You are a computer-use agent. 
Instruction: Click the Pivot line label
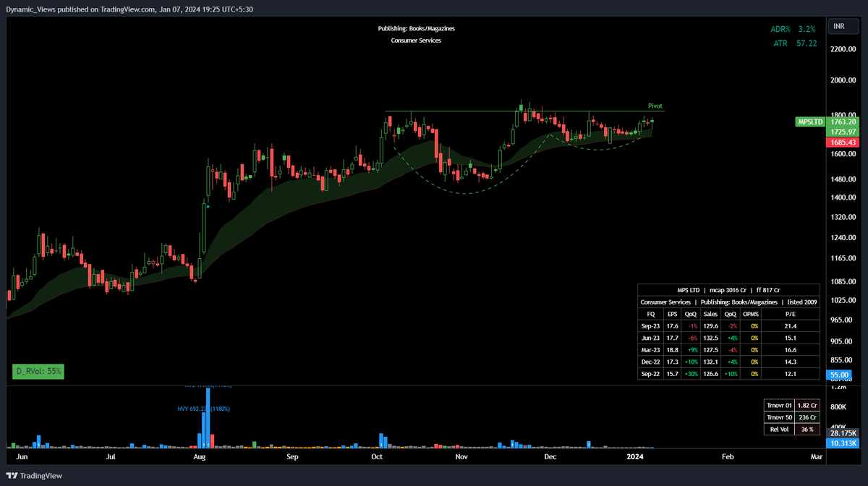[x=655, y=106]
